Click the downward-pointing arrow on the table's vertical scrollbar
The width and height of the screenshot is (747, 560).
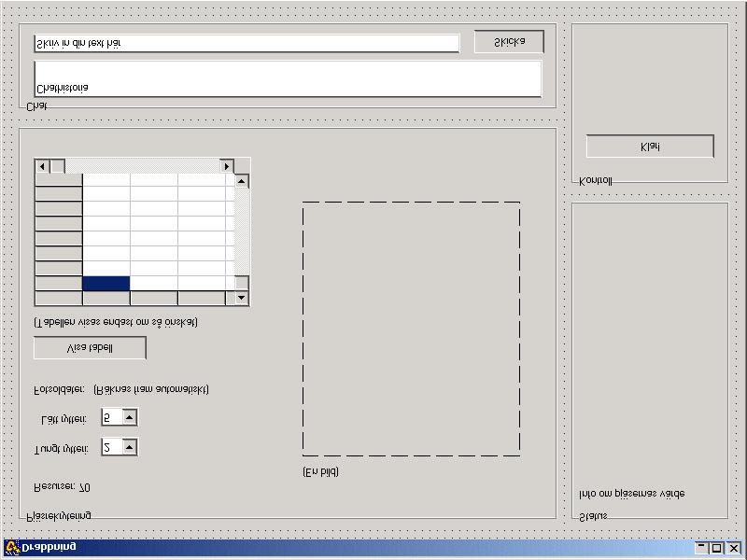pyautogui.click(x=242, y=298)
